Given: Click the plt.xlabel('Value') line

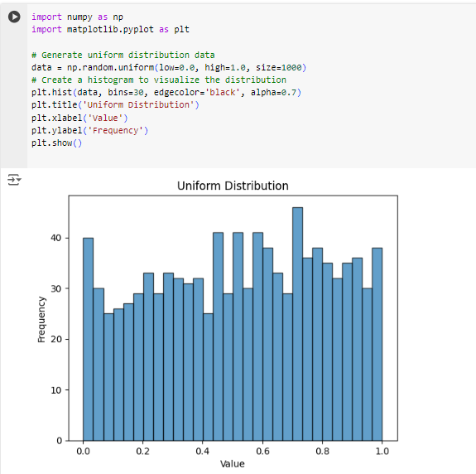Looking at the screenshot, I should pyautogui.click(x=79, y=118).
